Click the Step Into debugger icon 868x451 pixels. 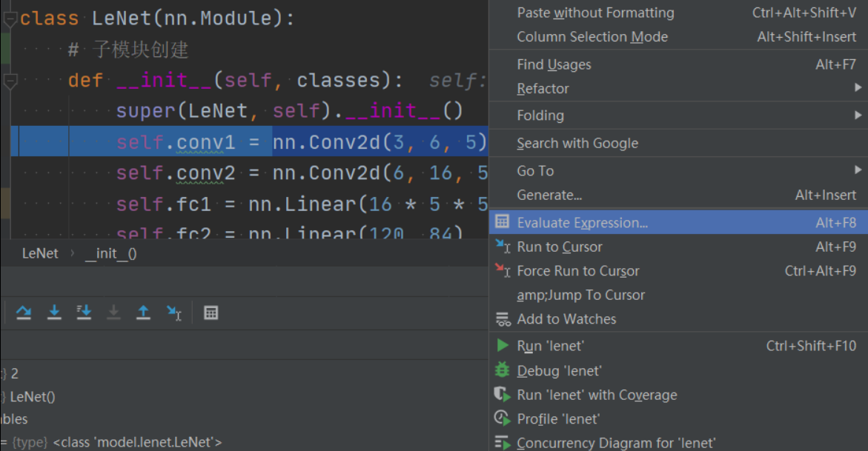[53, 313]
